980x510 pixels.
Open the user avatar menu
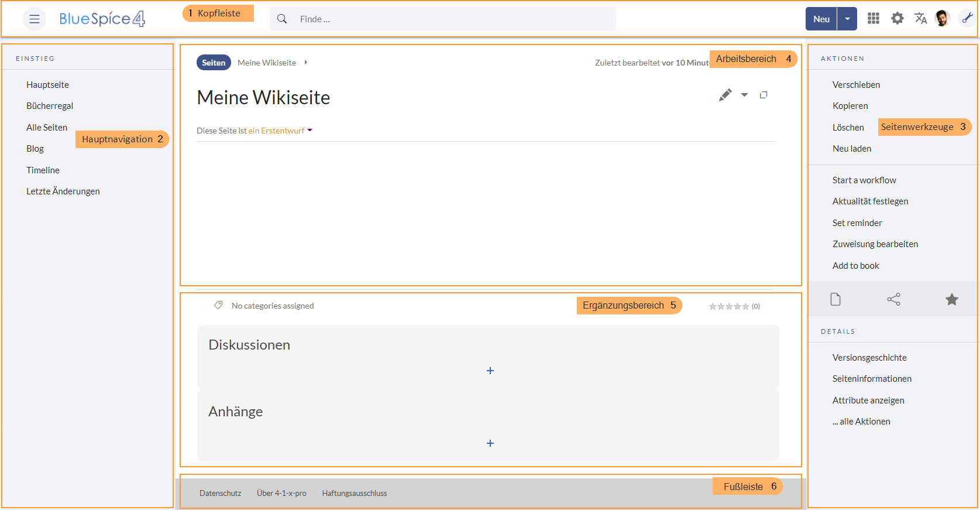point(942,19)
